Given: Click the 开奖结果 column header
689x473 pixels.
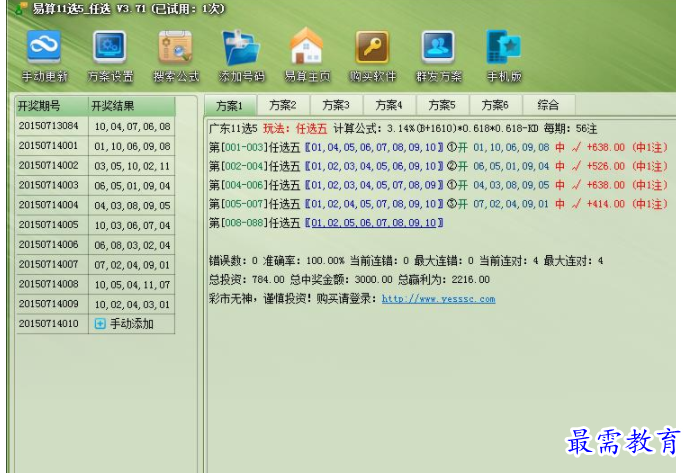Looking at the screenshot, I should (132, 106).
